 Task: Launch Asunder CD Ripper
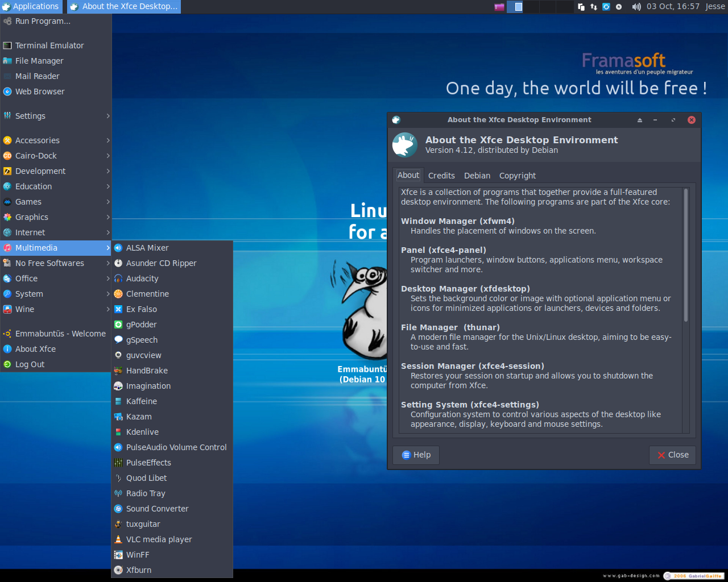[x=172, y=263]
